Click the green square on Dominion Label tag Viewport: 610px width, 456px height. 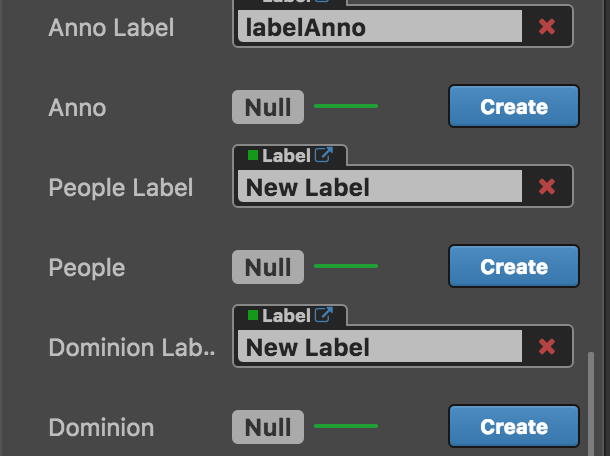252,316
